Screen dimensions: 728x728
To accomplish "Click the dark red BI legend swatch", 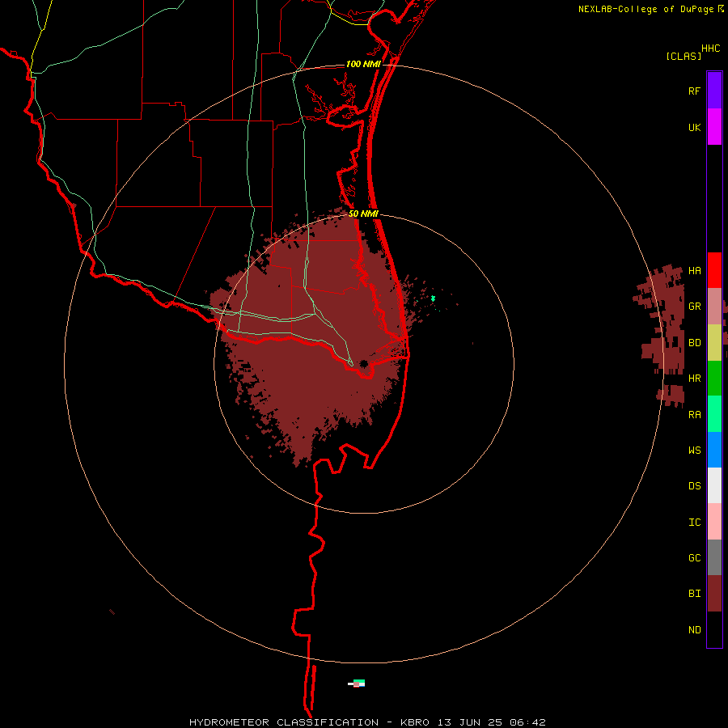I will (714, 594).
